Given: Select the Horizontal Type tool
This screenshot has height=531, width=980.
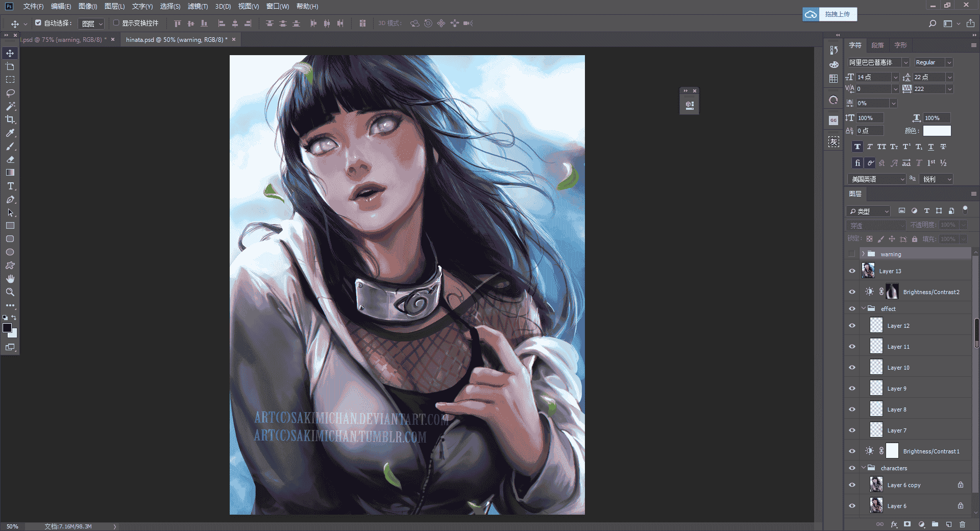Looking at the screenshot, I should (10, 186).
